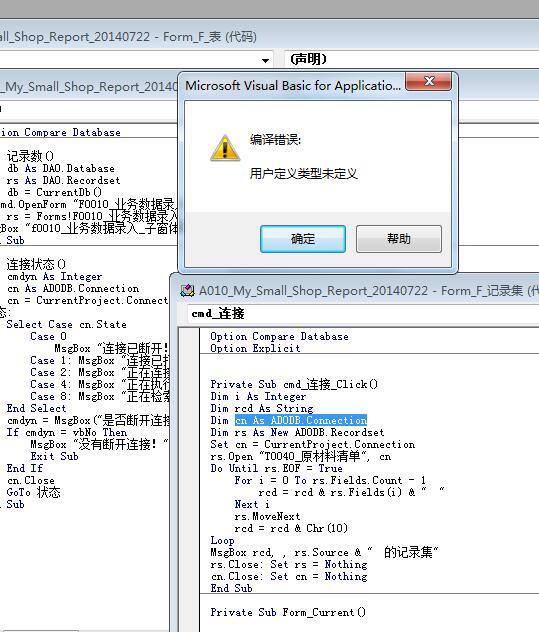Screen dimensions: 539x632
Task: Click the Option Explicit line in Form_F_记录集
Action: [255, 348]
